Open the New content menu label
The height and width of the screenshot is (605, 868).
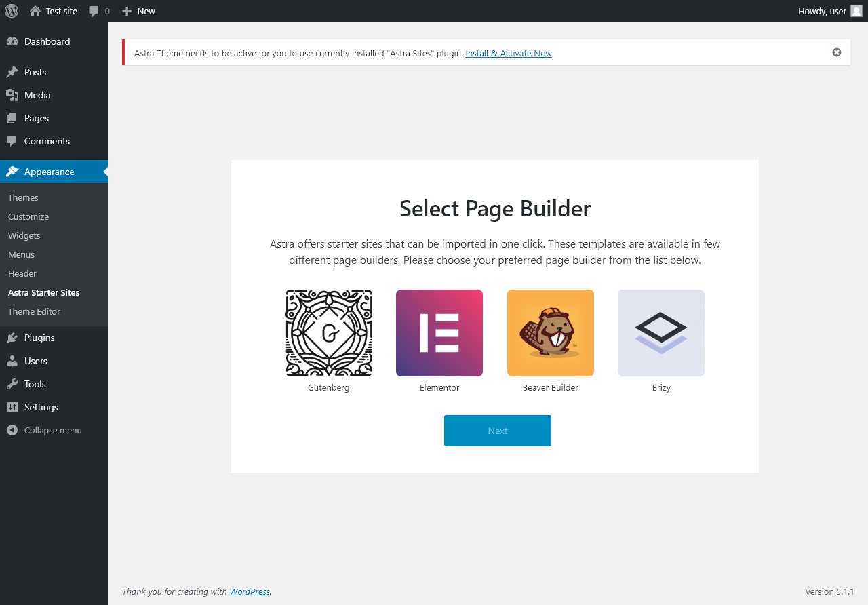click(146, 11)
